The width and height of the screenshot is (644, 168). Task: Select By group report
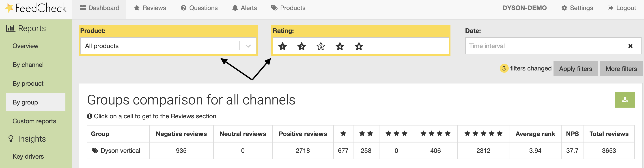[x=35, y=102]
